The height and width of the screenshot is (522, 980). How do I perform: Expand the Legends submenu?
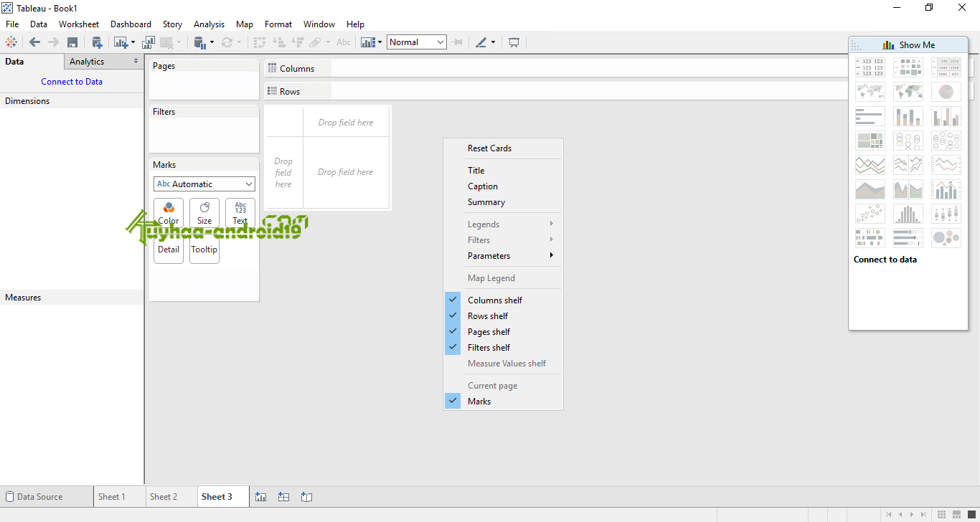503,224
